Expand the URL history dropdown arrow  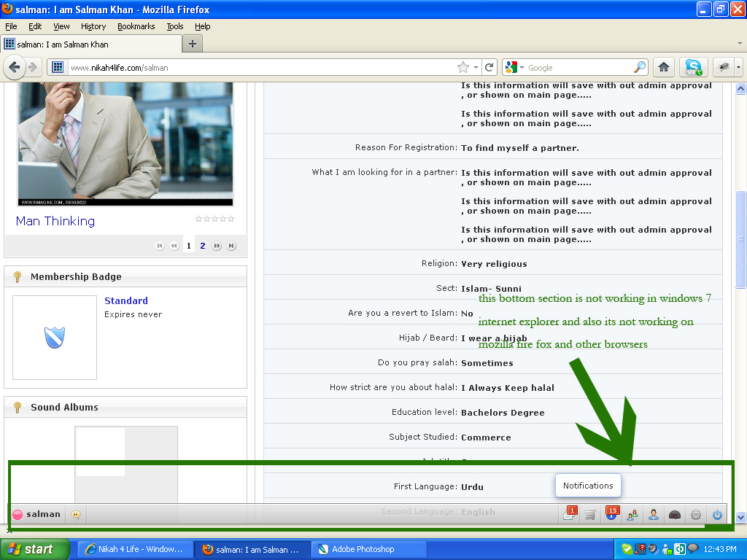476,67
